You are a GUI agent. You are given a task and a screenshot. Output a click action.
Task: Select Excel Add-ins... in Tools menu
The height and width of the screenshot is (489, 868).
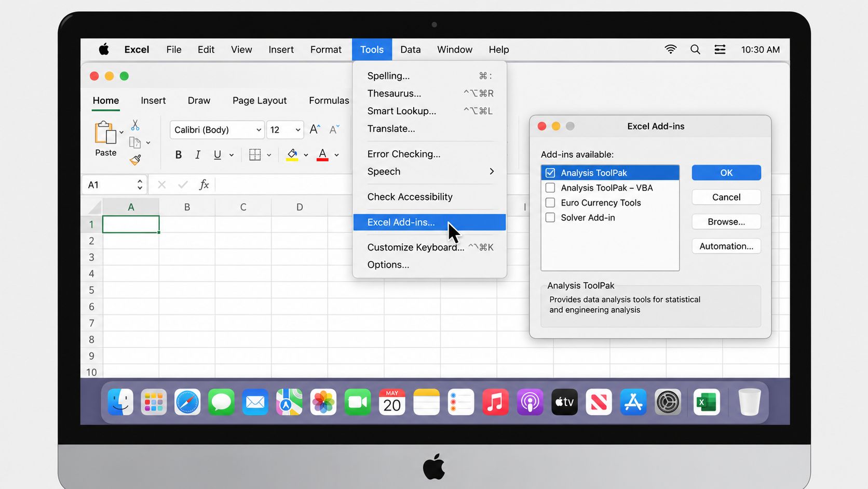pos(429,222)
